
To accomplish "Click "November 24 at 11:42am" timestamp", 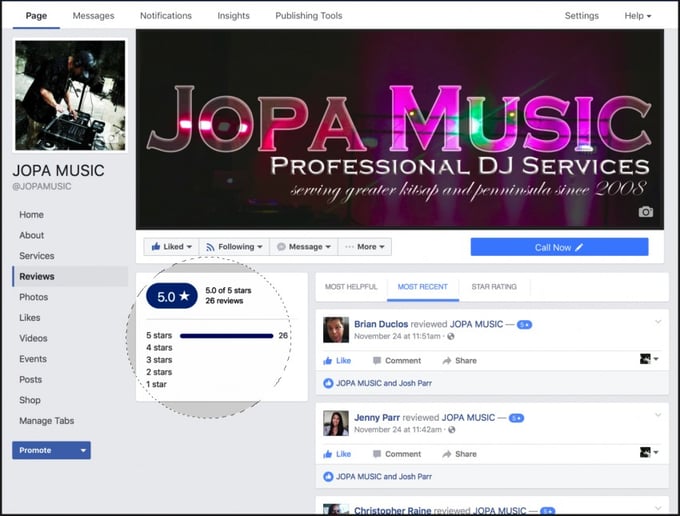I will click(397, 429).
